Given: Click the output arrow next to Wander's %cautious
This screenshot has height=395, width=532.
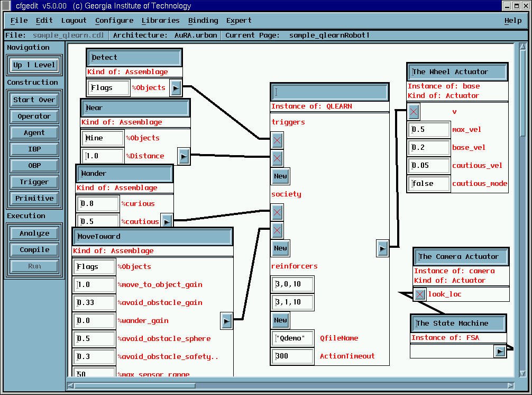Looking at the screenshot, I should coord(167,221).
